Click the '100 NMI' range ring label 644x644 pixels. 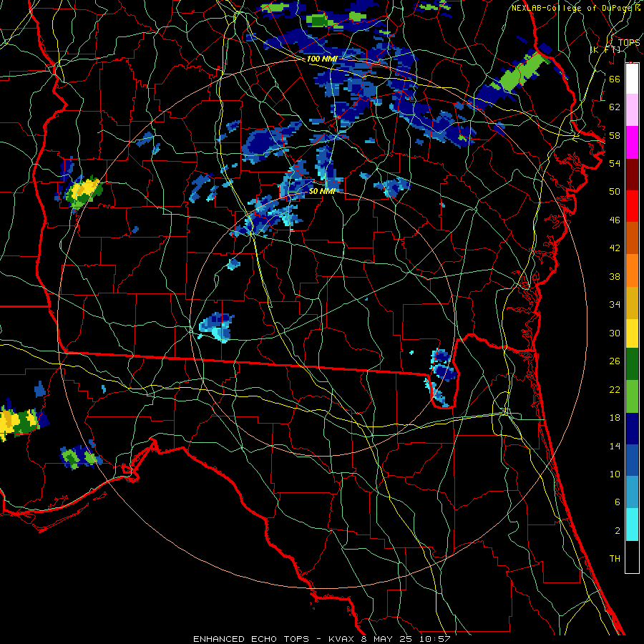[322, 59]
